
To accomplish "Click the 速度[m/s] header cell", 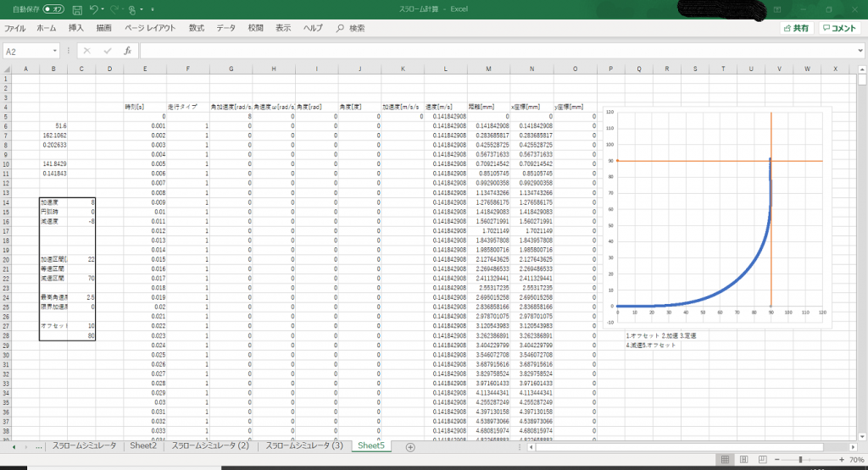I will [x=446, y=107].
